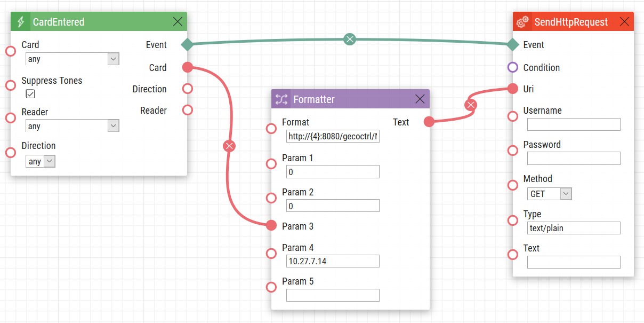Click the gears icon on SendHttpRequest block

coord(522,22)
